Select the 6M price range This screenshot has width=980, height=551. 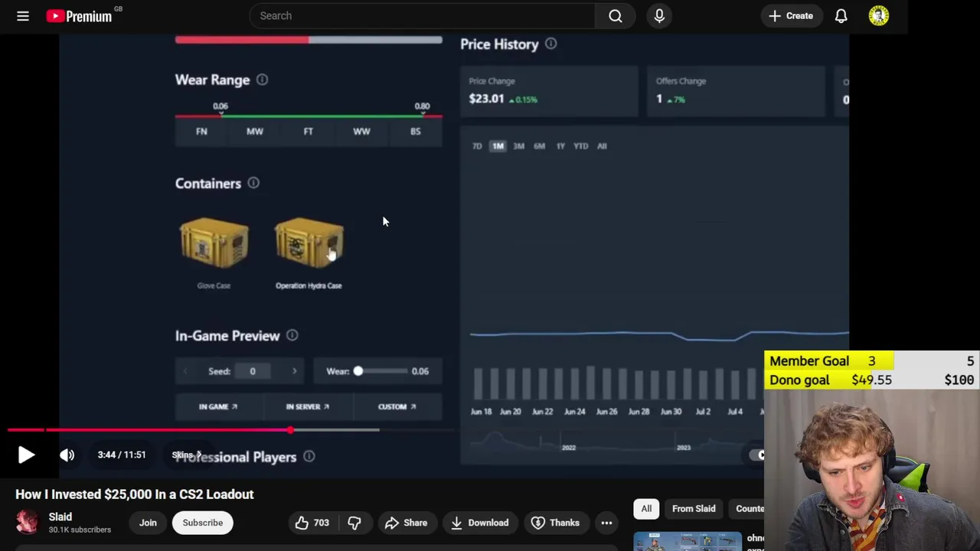pyautogui.click(x=539, y=146)
